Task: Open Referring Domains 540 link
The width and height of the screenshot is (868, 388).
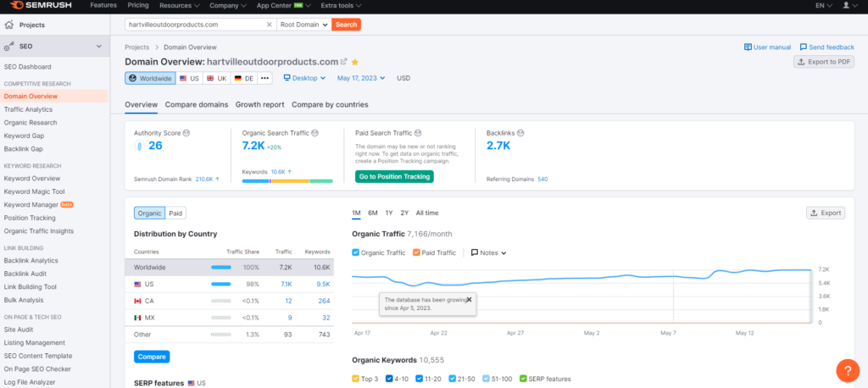Action: [x=542, y=180]
